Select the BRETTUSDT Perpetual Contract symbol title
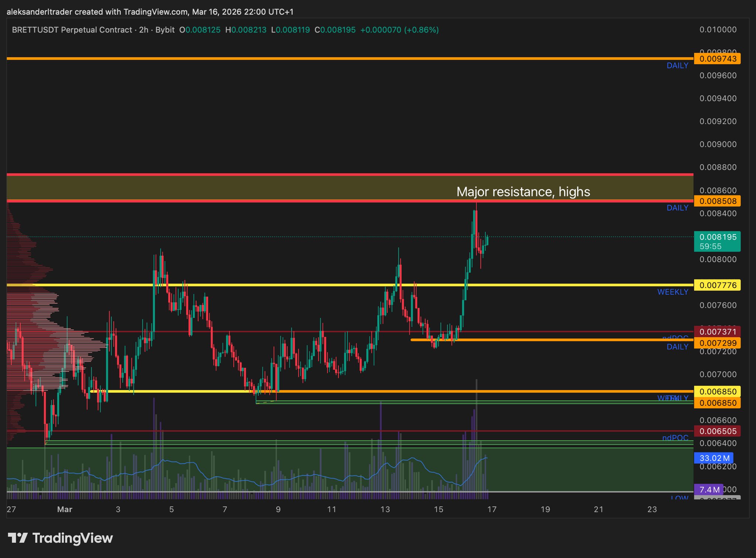Image resolution: width=756 pixels, height=558 pixels. pos(72,30)
